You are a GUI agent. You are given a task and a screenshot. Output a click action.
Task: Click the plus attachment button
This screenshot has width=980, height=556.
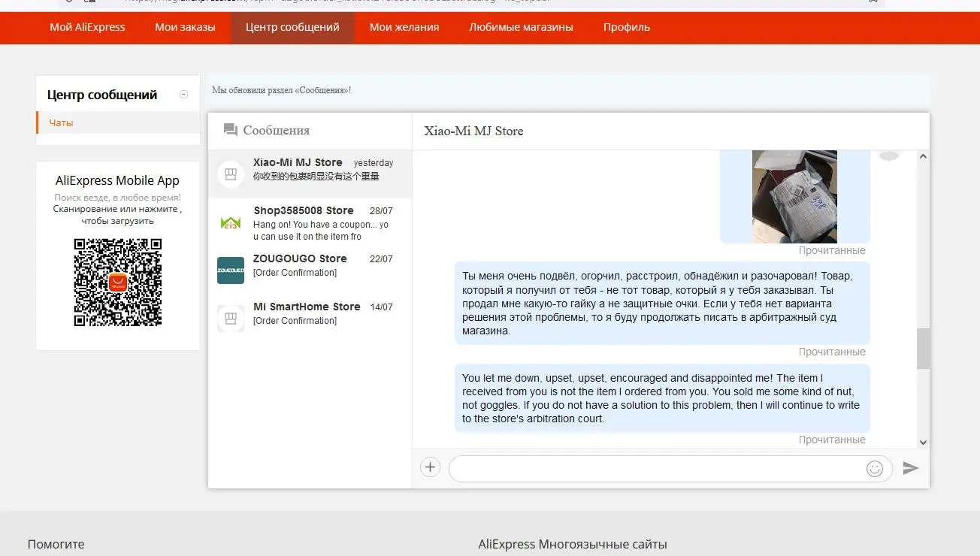[x=430, y=467]
